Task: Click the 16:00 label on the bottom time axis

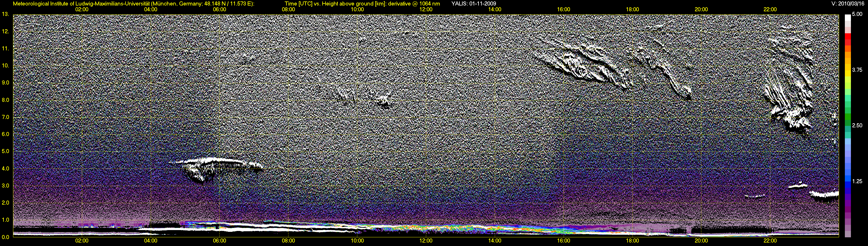Action: [564, 241]
